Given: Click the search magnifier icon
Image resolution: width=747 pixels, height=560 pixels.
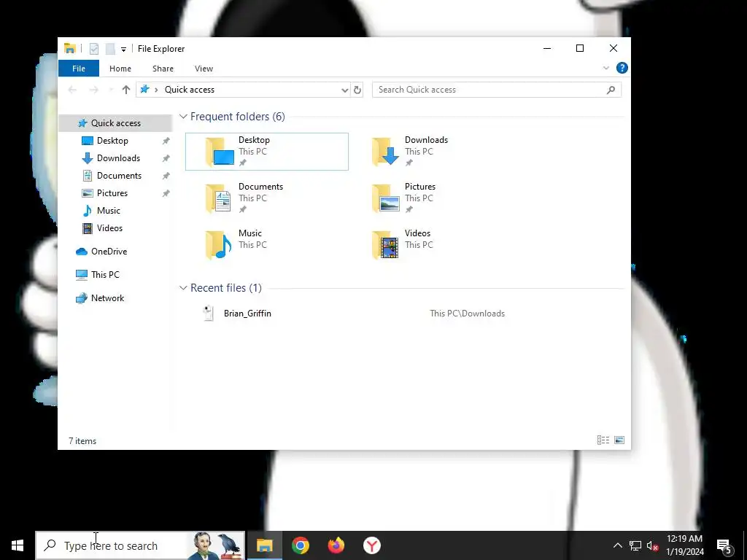Looking at the screenshot, I should tap(611, 90).
